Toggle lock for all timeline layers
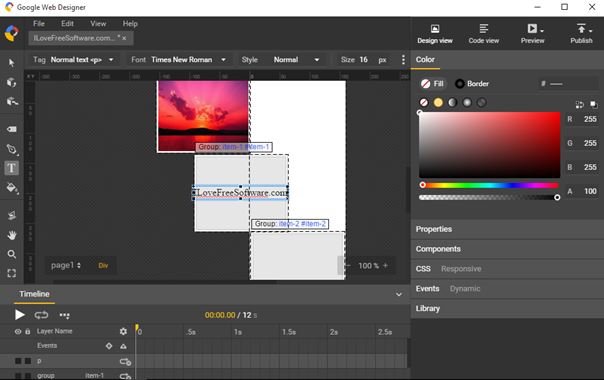604x380 pixels. (28, 331)
